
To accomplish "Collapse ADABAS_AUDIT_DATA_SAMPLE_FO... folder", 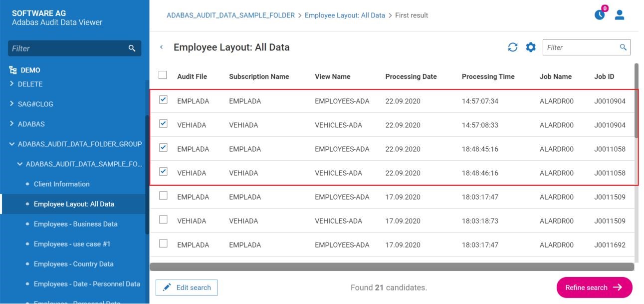I will tap(20, 164).
